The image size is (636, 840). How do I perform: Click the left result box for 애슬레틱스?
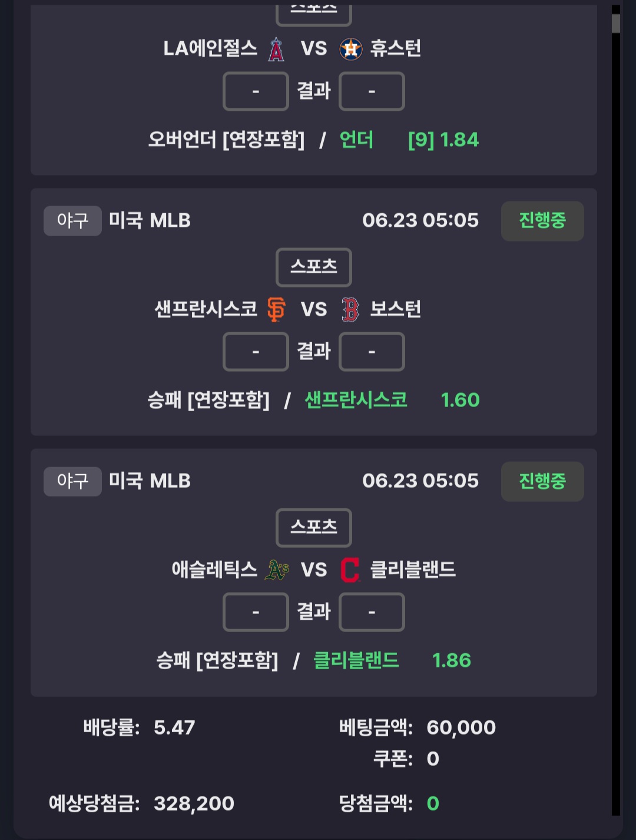[256, 612]
